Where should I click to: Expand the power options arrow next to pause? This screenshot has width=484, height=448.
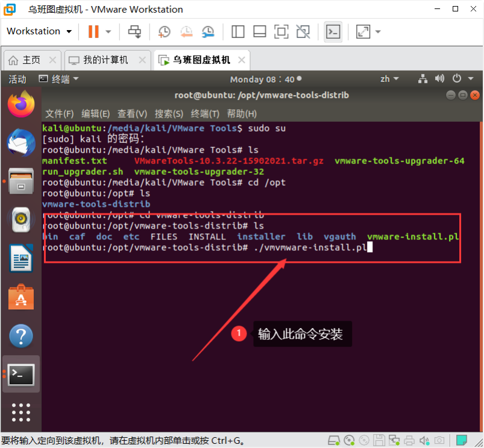pyautogui.click(x=108, y=31)
